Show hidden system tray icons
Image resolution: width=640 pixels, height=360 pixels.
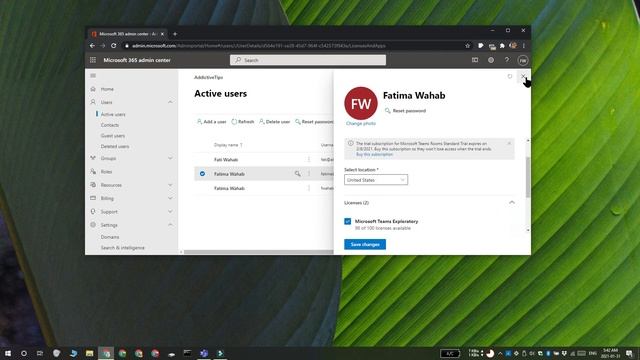click(x=500, y=353)
